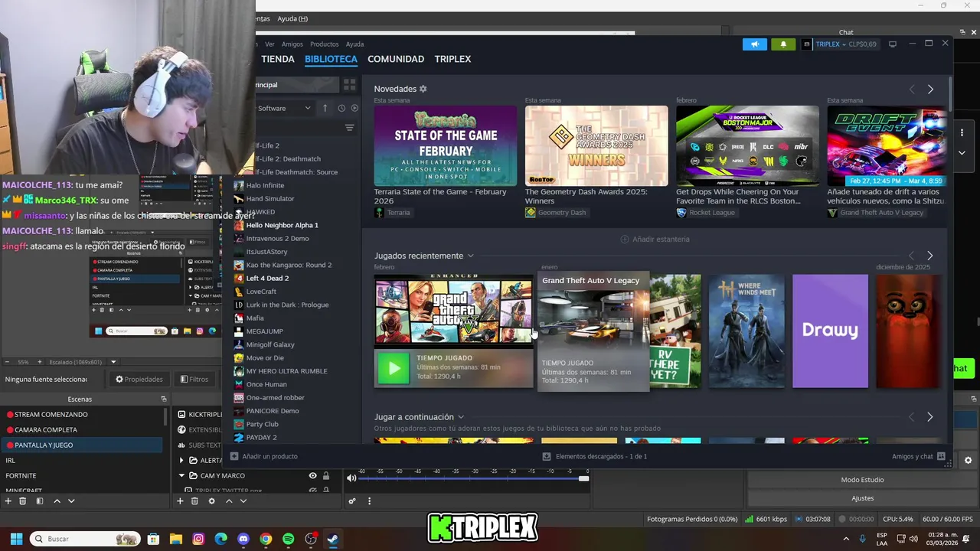
Task: Click 'Añadir un producto' button
Action: pyautogui.click(x=264, y=456)
